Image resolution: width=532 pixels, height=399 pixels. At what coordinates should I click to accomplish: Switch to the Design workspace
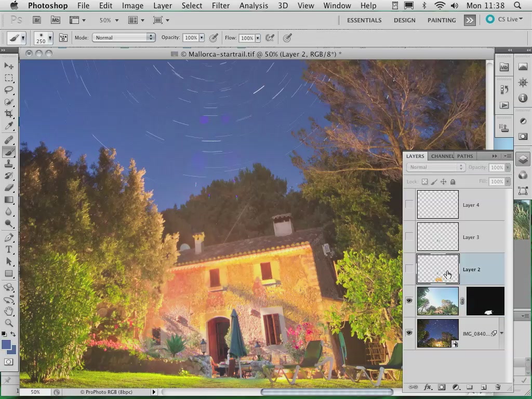coord(404,20)
